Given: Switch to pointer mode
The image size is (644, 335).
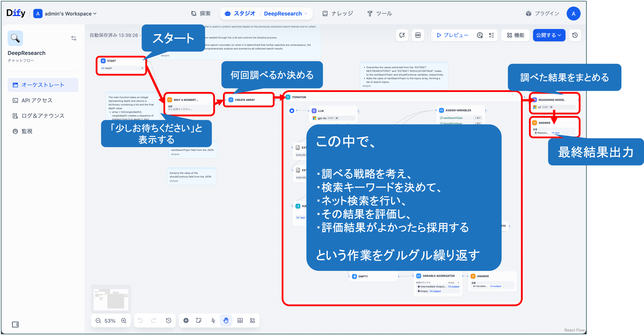Looking at the screenshot, I should (x=213, y=321).
